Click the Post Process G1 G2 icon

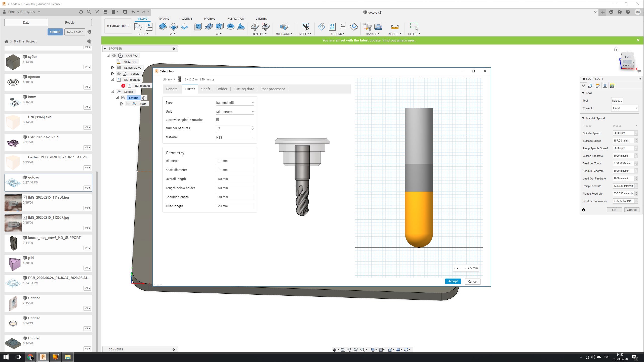point(332,26)
